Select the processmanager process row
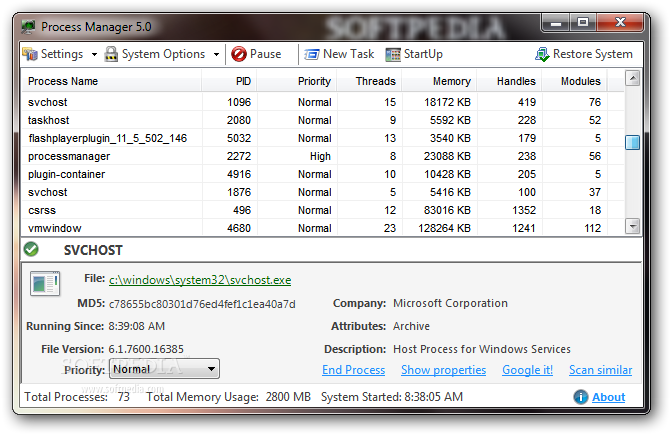Screen dimensions: 671x435 pyautogui.click(x=323, y=156)
